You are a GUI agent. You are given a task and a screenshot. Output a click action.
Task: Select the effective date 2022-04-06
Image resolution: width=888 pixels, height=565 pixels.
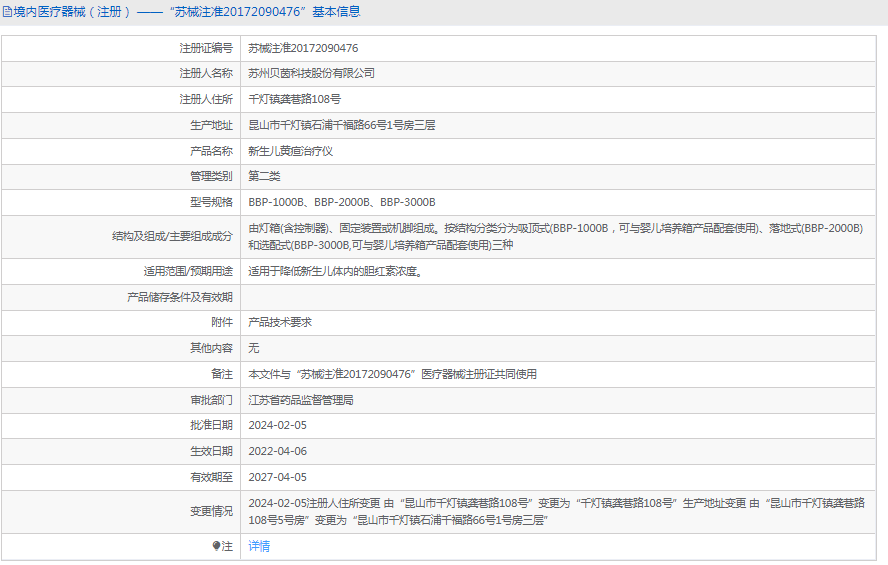coord(278,452)
